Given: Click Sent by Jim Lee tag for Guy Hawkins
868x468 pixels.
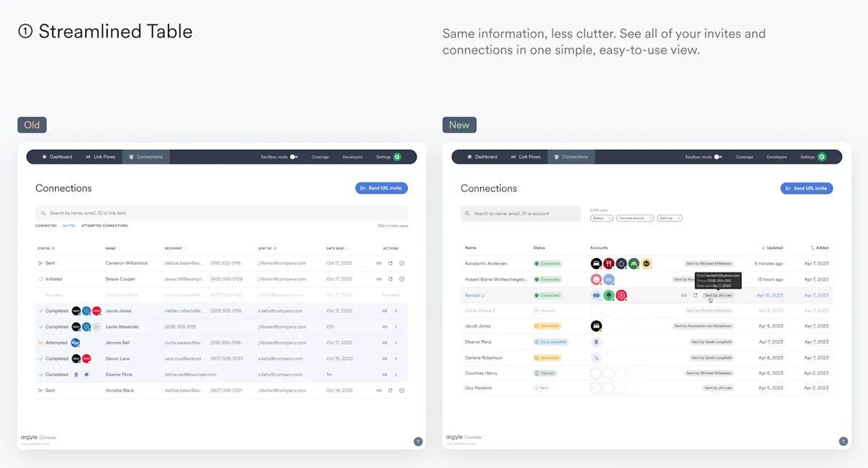Looking at the screenshot, I should point(718,388).
